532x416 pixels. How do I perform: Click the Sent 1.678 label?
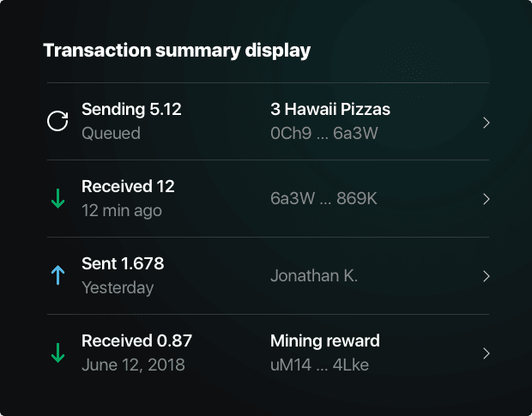click(123, 263)
